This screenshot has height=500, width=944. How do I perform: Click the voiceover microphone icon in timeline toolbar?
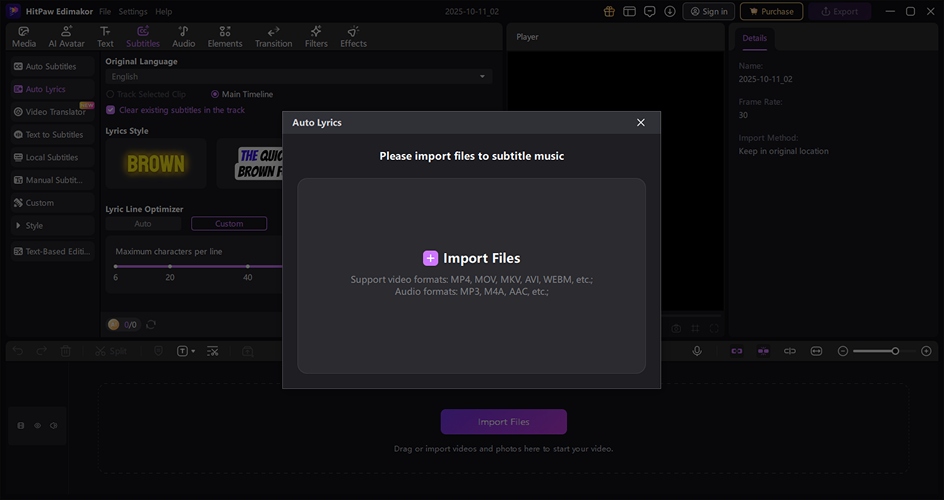coord(697,351)
